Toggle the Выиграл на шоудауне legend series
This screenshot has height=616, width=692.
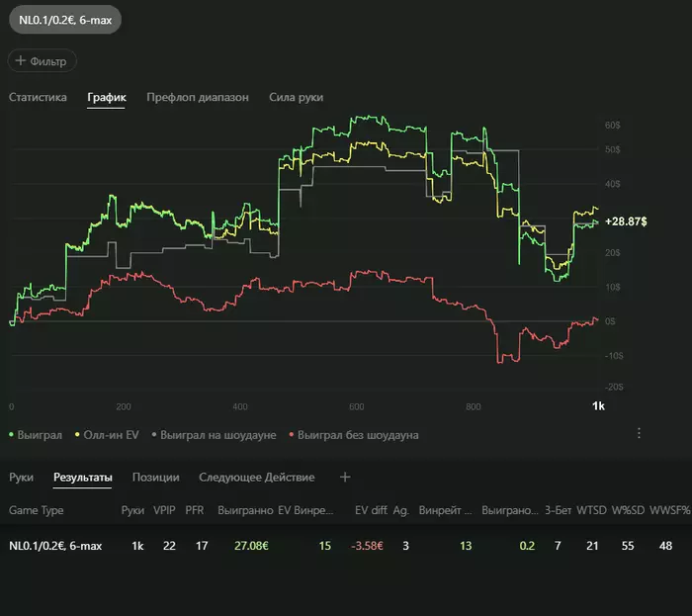click(x=214, y=435)
